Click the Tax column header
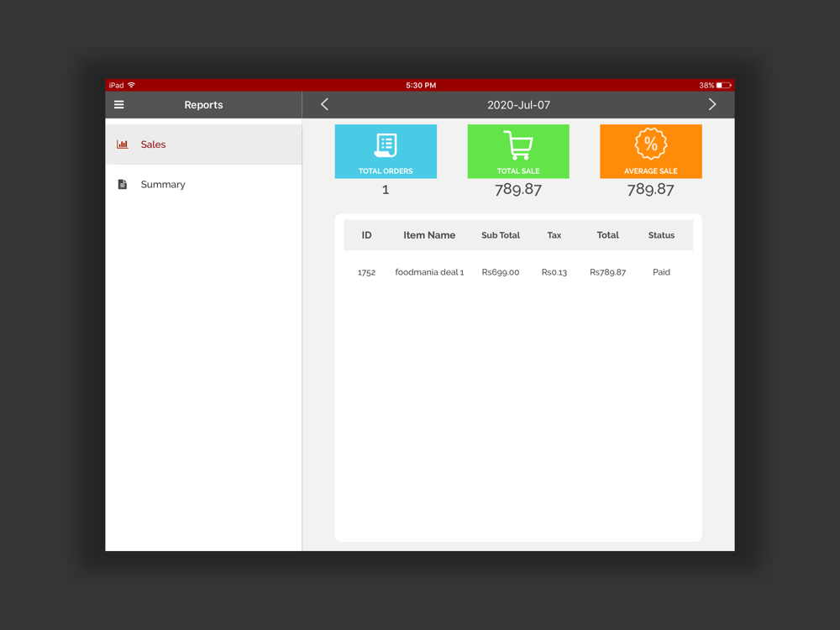Viewport: 840px width, 630px height. click(x=554, y=235)
